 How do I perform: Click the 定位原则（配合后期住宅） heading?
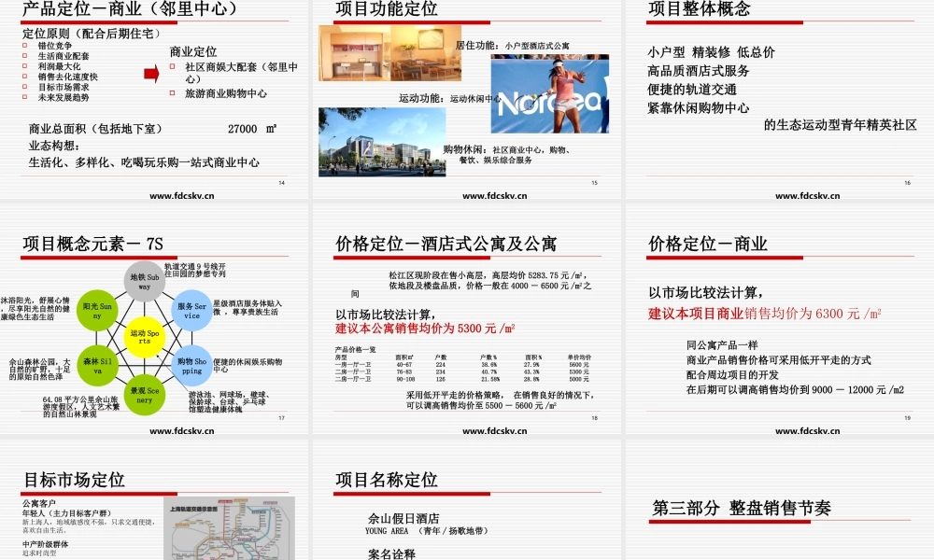coord(92,34)
